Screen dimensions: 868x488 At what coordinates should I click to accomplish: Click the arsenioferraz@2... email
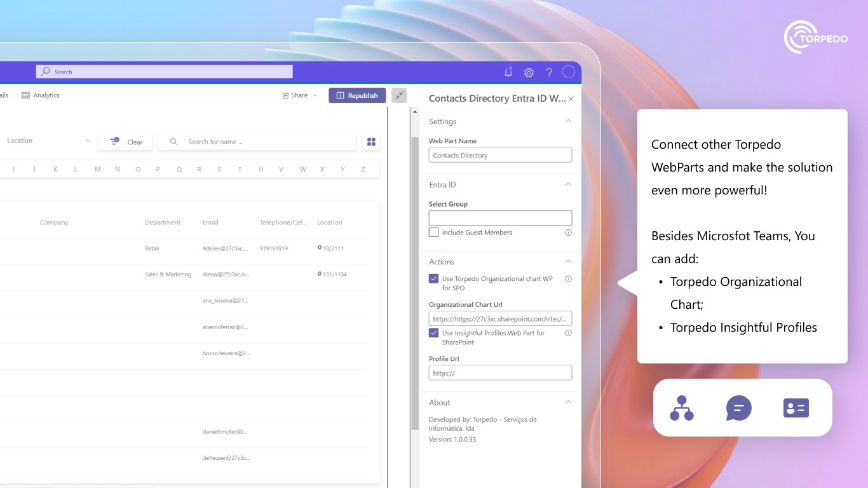point(226,327)
